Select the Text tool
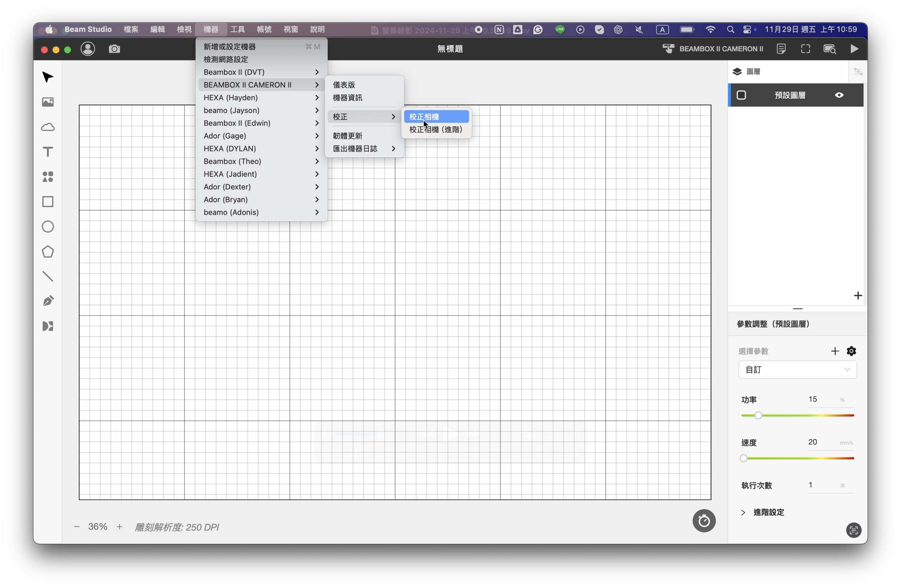 (x=48, y=152)
